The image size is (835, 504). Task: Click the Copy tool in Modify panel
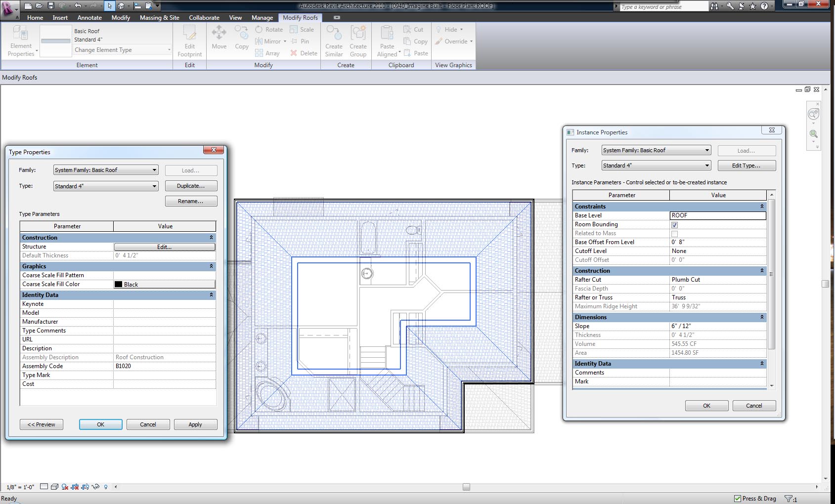(241, 38)
